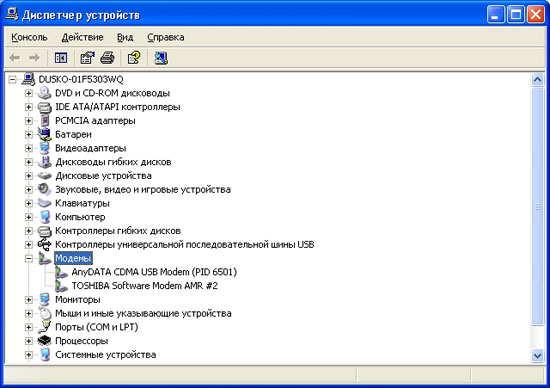Click the scrollbar up arrow
550x388 pixels.
[x=537, y=80]
